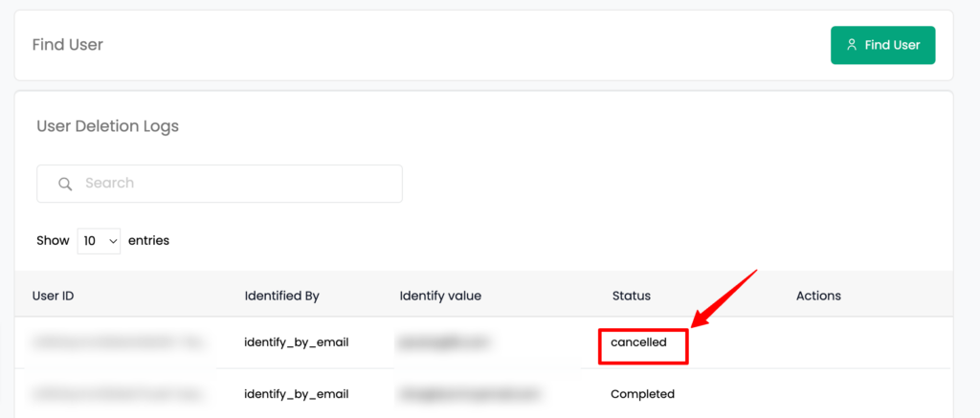Sort by the Status column header

632,296
